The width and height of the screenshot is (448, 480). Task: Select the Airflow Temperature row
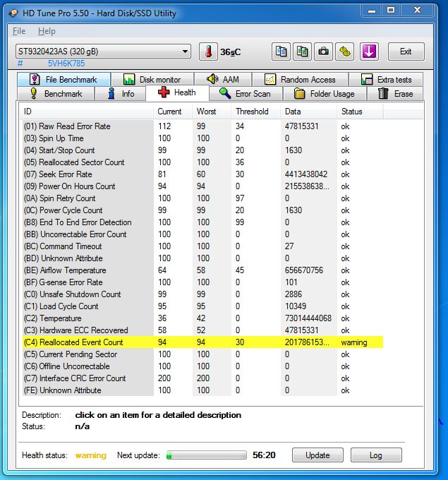click(202, 270)
